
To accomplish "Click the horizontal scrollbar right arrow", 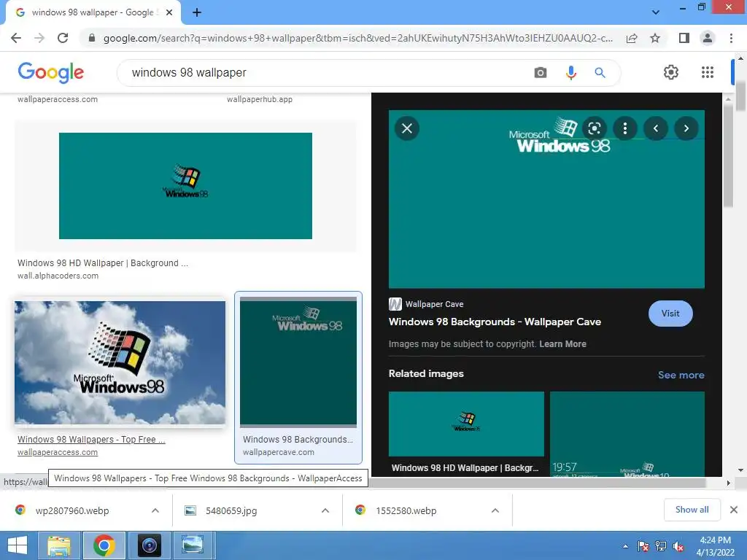I will tap(728, 483).
